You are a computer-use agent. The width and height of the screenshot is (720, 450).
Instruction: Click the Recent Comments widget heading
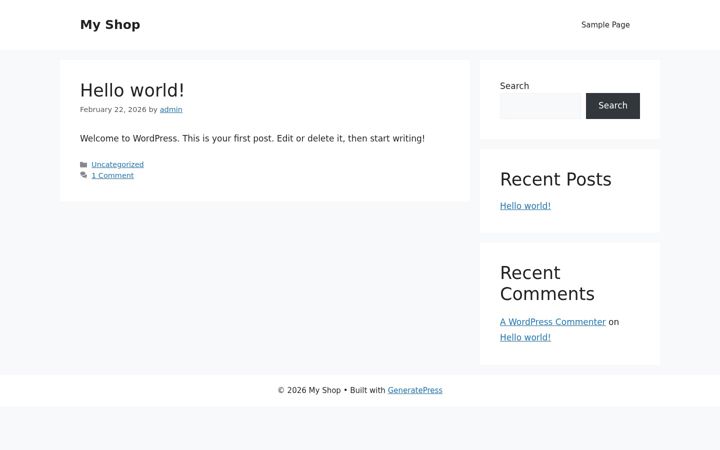pos(547,283)
